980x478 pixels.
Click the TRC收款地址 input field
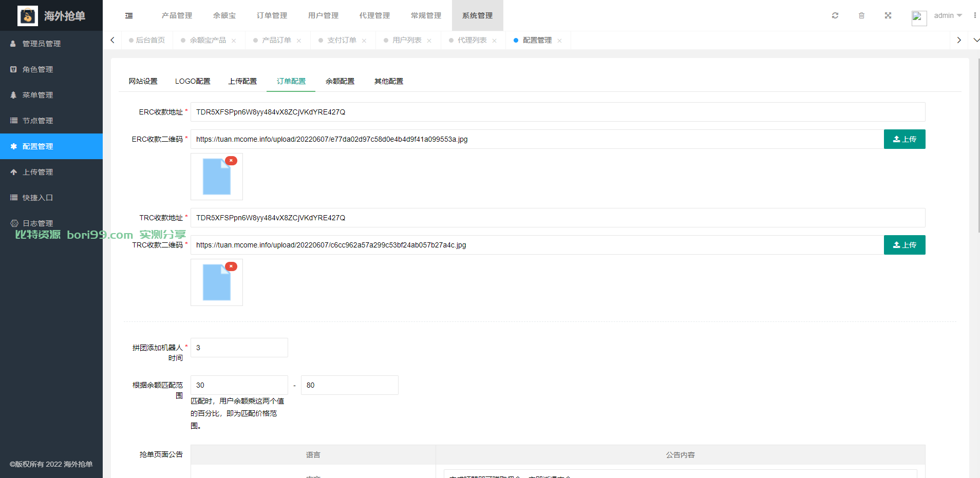coord(558,218)
